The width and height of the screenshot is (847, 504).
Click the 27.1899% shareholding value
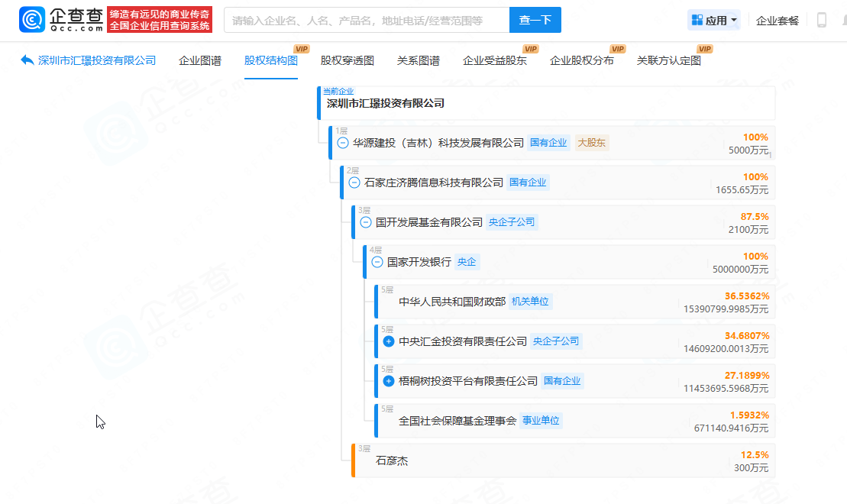coord(746,376)
